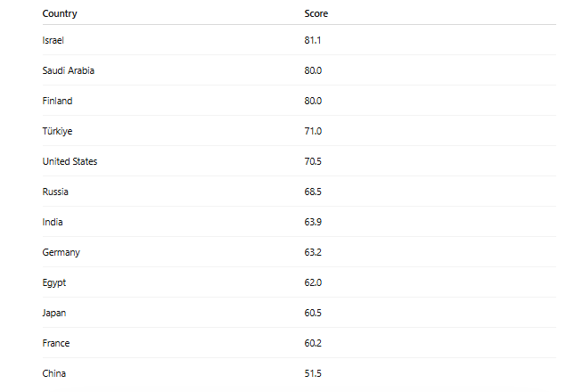Select the 71.0 score for Türkiye
Image resolution: width=566 pixels, height=392 pixels.
coord(313,131)
